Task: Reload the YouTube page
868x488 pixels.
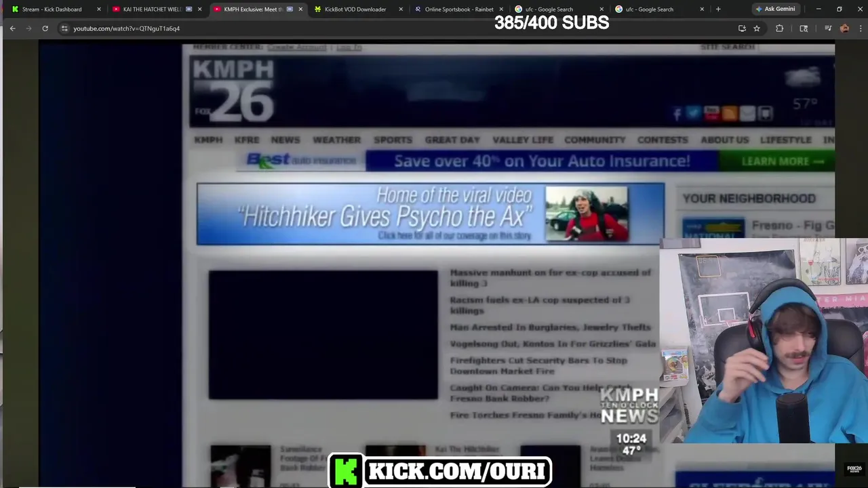Action: pos(45,28)
